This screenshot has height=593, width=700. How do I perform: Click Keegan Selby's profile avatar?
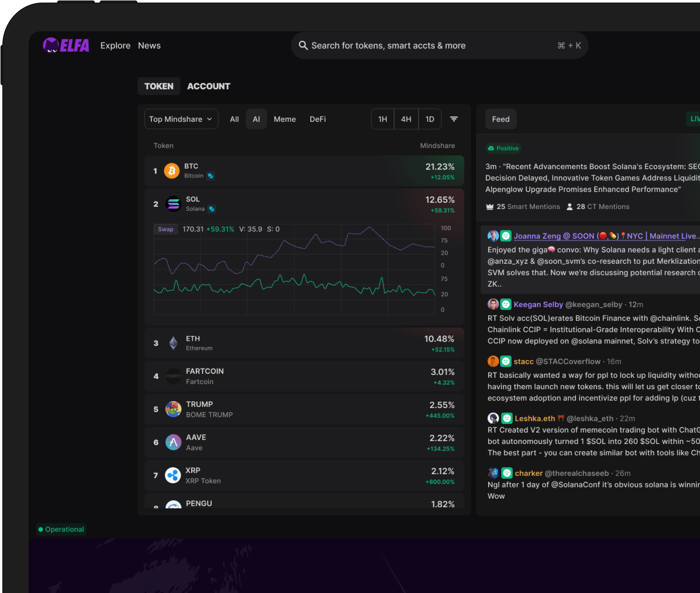[x=493, y=304]
